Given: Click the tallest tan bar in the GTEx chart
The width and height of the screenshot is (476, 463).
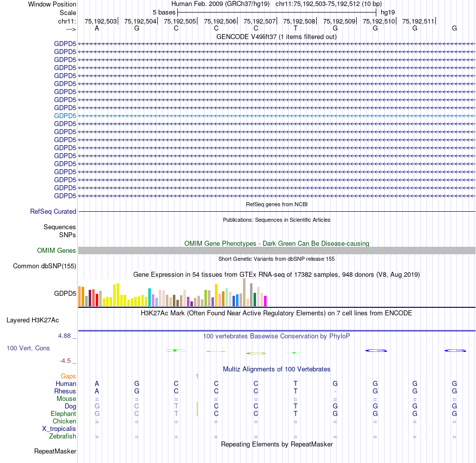Looking at the screenshot, I should [x=245, y=292].
